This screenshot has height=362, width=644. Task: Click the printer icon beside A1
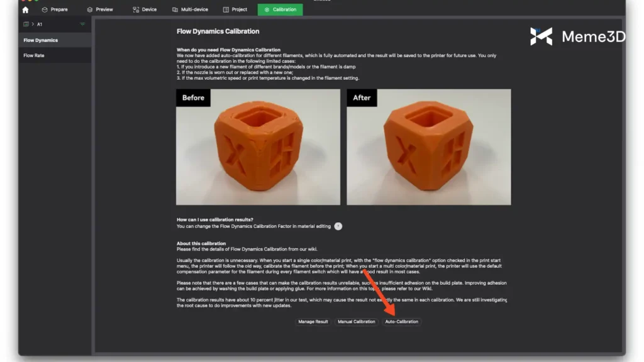click(26, 25)
